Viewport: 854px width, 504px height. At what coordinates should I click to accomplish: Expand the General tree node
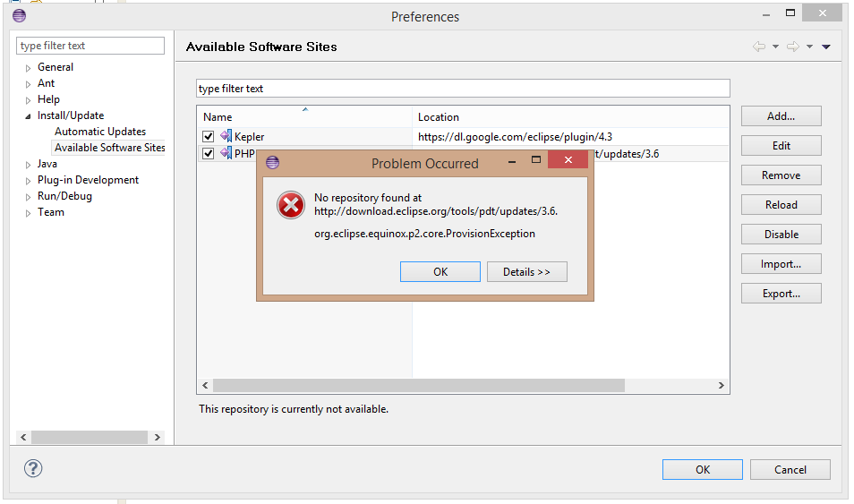pos(28,68)
